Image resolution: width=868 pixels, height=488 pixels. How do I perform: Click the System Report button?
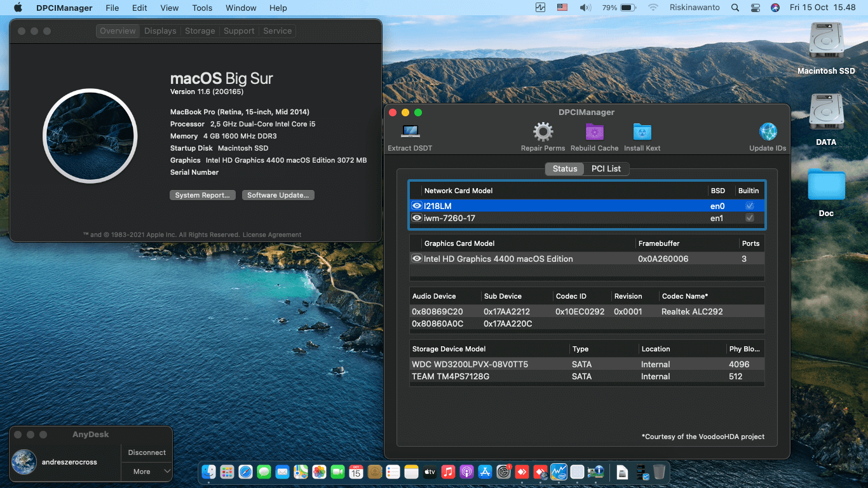coord(203,195)
